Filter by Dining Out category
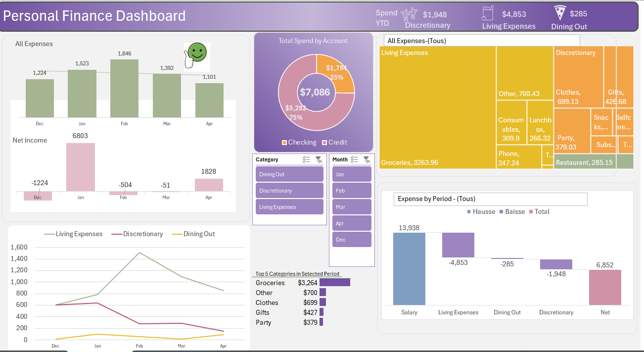 289,174
